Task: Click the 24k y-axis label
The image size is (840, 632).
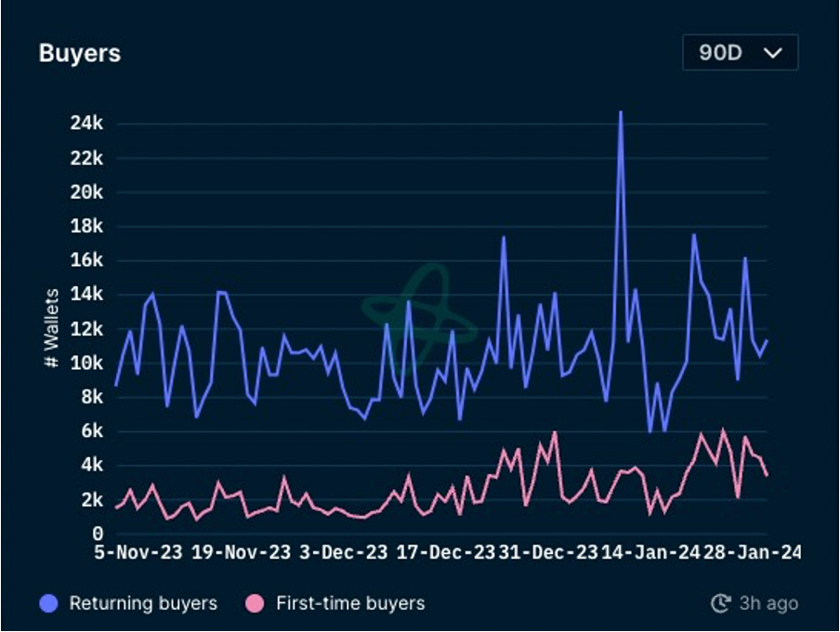Action: (x=86, y=124)
